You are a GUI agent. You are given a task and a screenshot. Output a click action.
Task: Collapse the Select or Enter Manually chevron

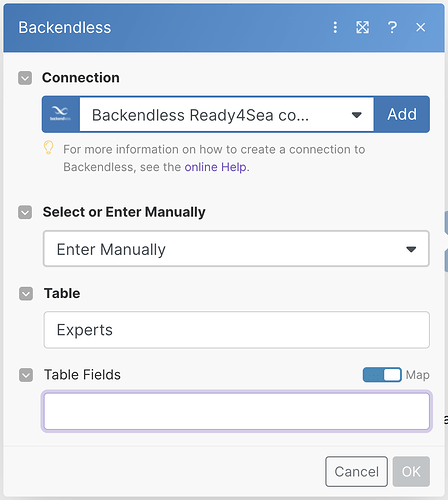[x=25, y=212]
